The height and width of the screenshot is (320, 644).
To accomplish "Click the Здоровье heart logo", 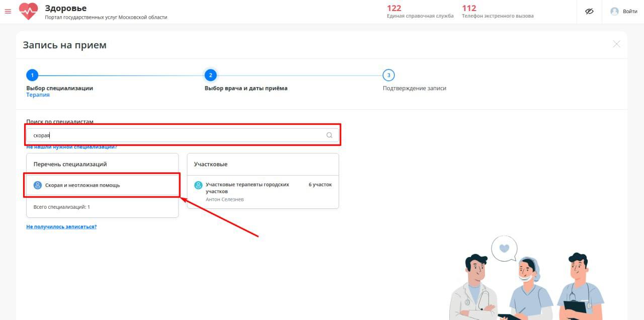I will [x=28, y=12].
